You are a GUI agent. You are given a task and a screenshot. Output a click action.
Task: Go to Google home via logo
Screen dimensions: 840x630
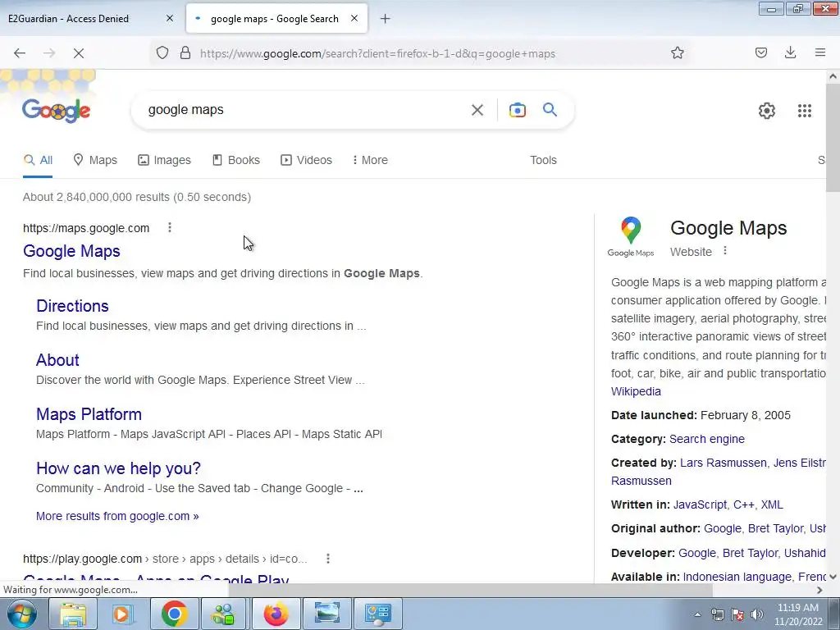click(x=57, y=111)
